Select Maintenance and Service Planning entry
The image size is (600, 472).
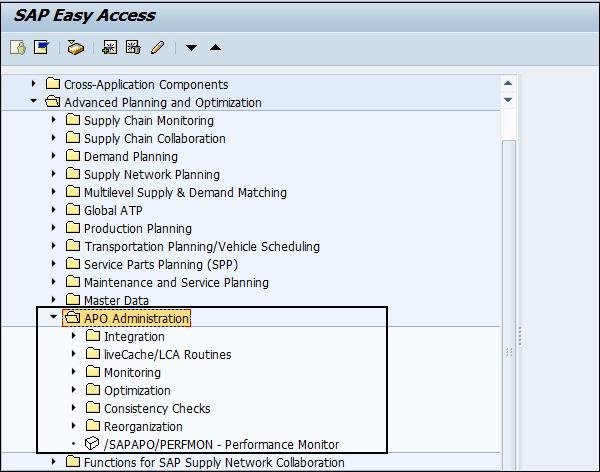[x=176, y=283]
